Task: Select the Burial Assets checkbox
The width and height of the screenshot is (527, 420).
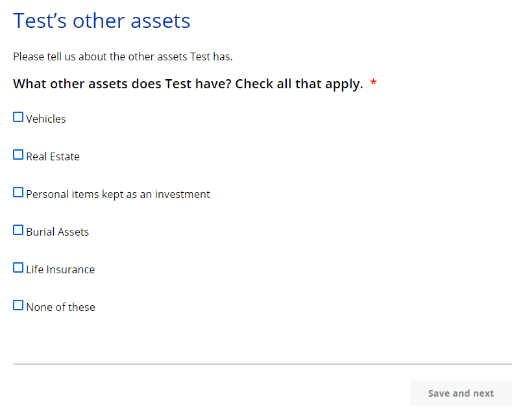Action: (18, 230)
